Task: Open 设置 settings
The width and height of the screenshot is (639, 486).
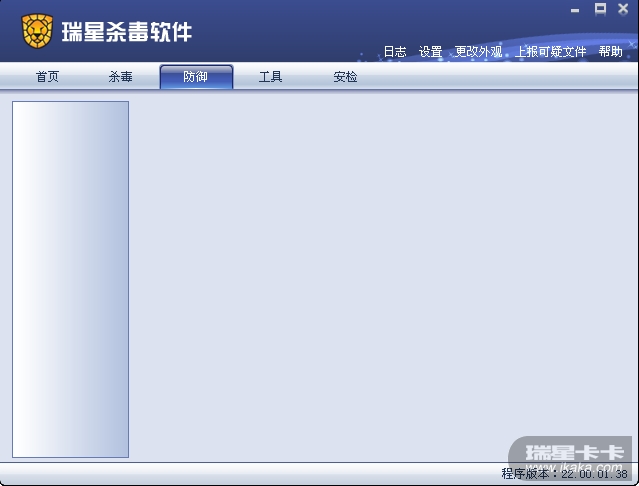Action: click(x=430, y=52)
